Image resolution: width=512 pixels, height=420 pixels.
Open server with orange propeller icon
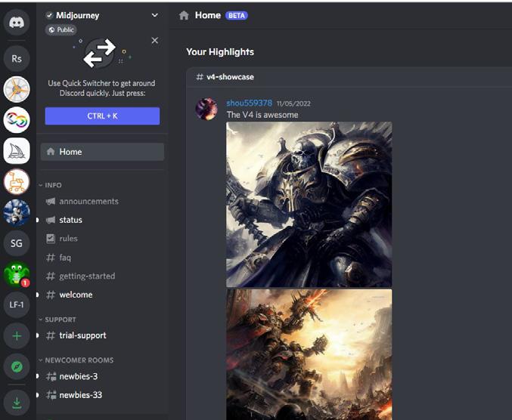17,89
